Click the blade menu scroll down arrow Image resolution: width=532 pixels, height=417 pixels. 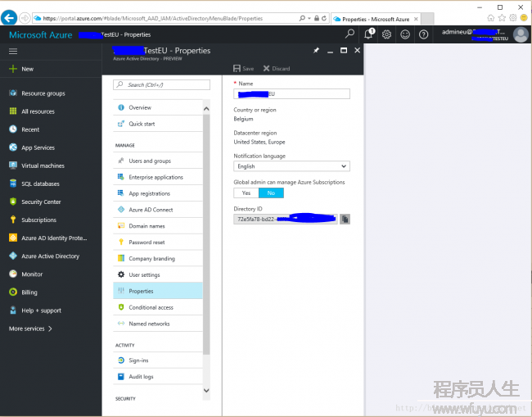pyautogui.click(x=206, y=391)
